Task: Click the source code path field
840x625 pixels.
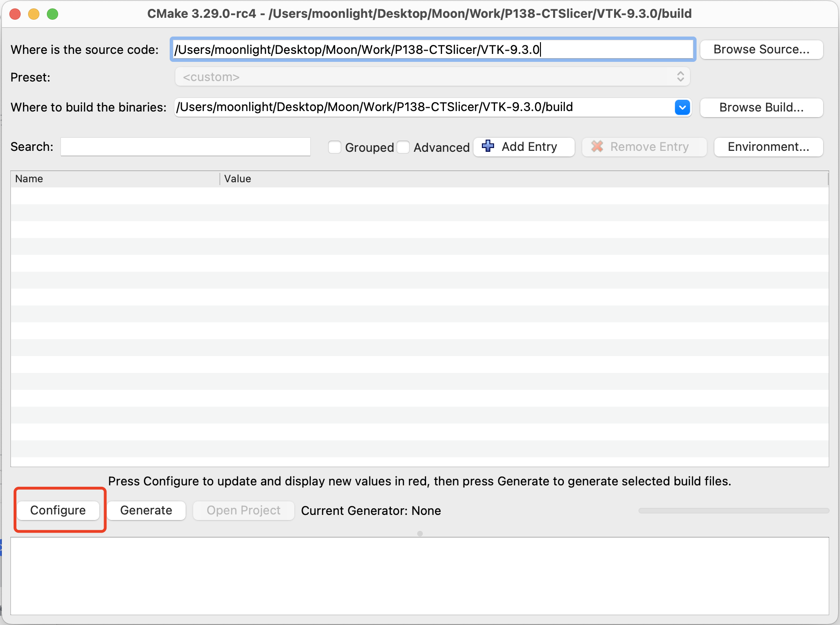Action: click(431, 50)
